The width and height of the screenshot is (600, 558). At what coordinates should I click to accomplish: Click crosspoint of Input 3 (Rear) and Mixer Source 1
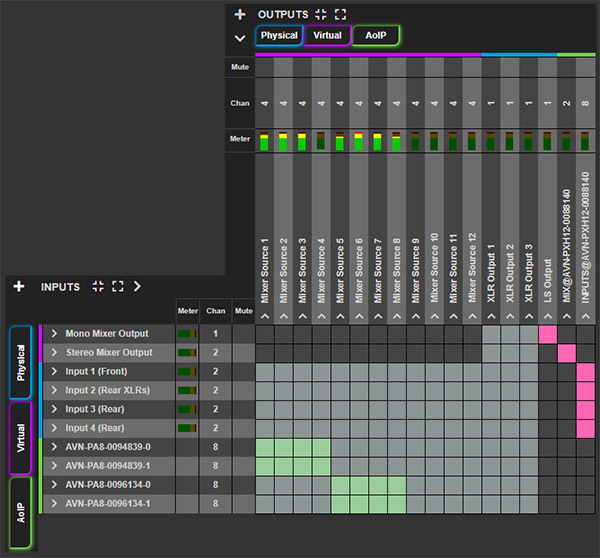point(265,409)
